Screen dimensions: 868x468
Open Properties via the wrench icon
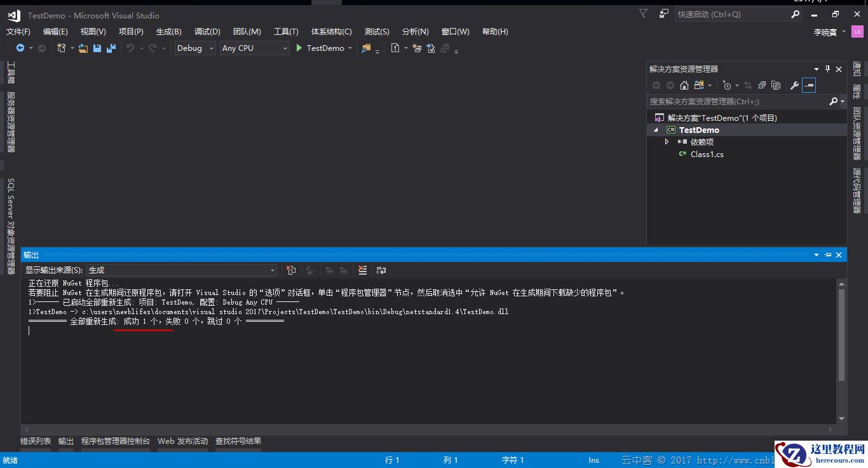click(x=794, y=85)
